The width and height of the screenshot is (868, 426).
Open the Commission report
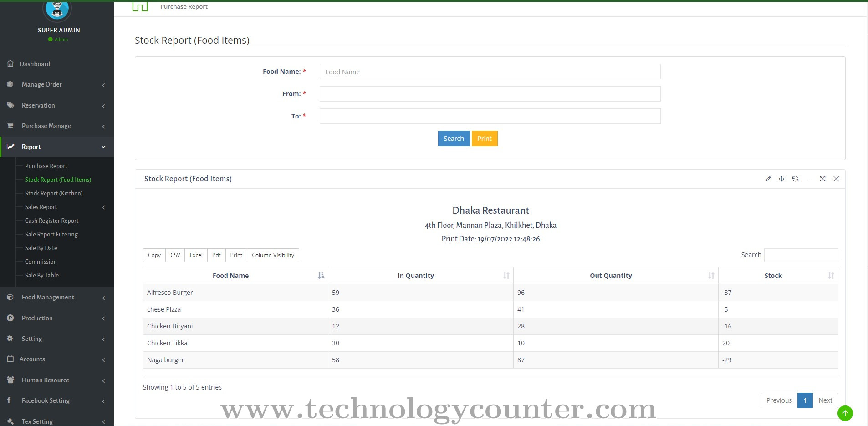pyautogui.click(x=41, y=262)
